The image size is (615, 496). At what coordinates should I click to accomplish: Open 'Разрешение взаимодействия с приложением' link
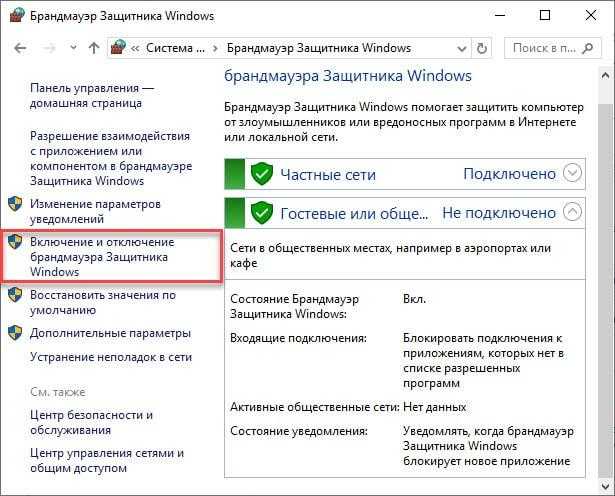pos(111,158)
